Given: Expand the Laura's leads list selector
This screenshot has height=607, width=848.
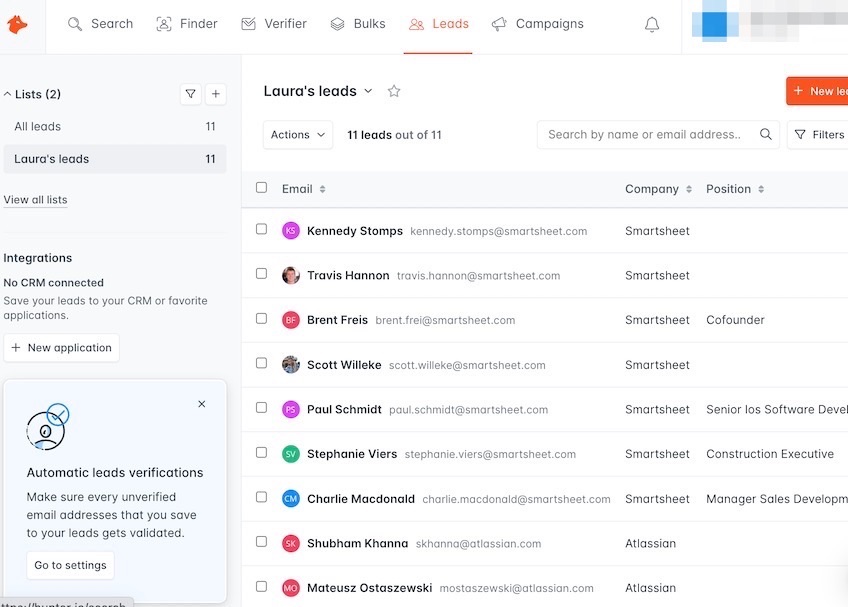Looking at the screenshot, I should pos(368,91).
